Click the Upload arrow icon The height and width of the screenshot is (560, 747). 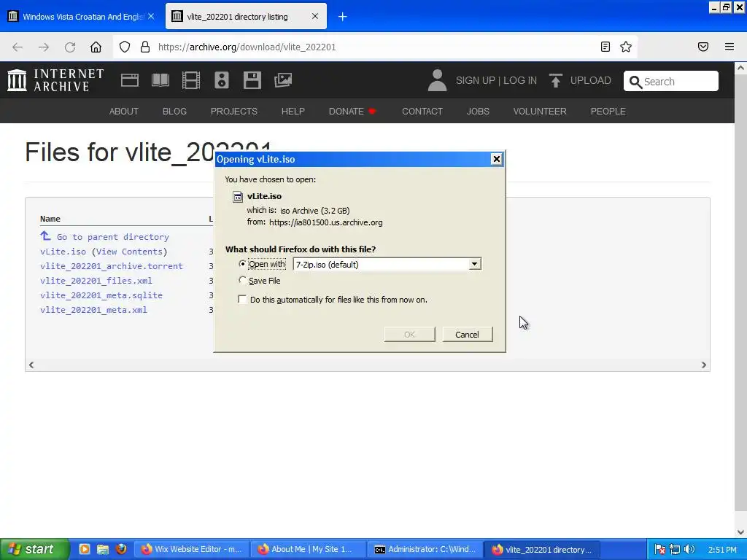[x=555, y=80]
